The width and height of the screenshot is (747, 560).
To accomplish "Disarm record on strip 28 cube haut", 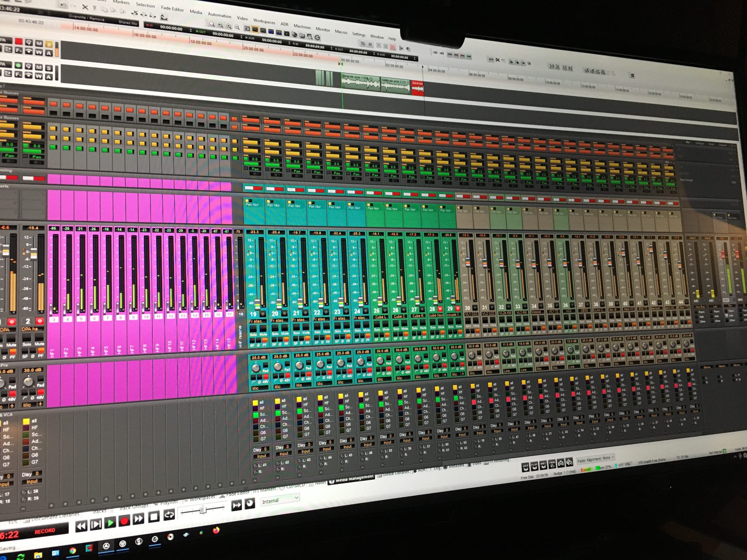I will click(x=440, y=309).
